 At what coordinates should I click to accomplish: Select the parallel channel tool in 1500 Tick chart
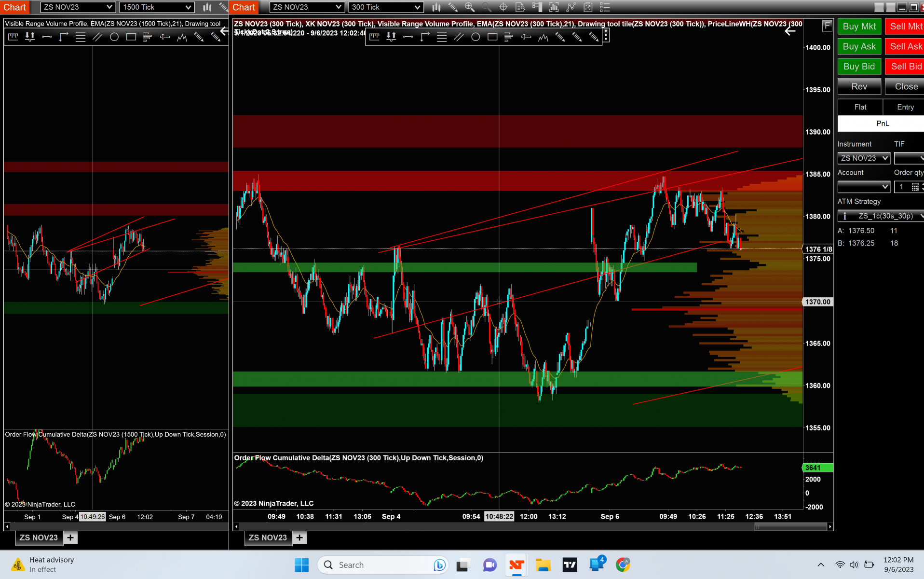(x=97, y=37)
